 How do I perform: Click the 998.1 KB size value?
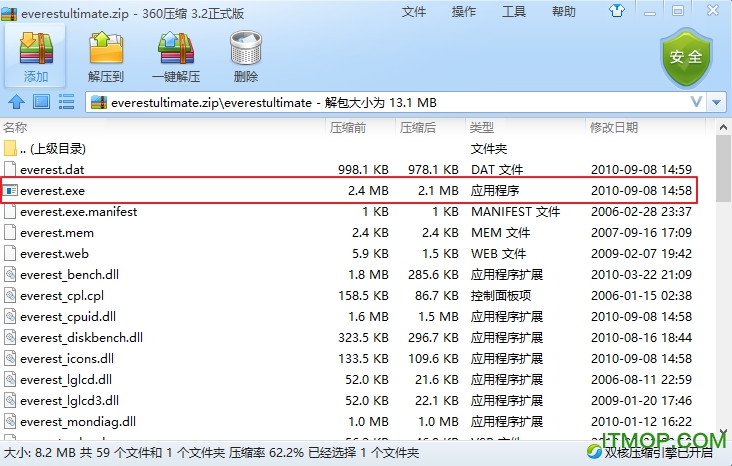coord(363,169)
